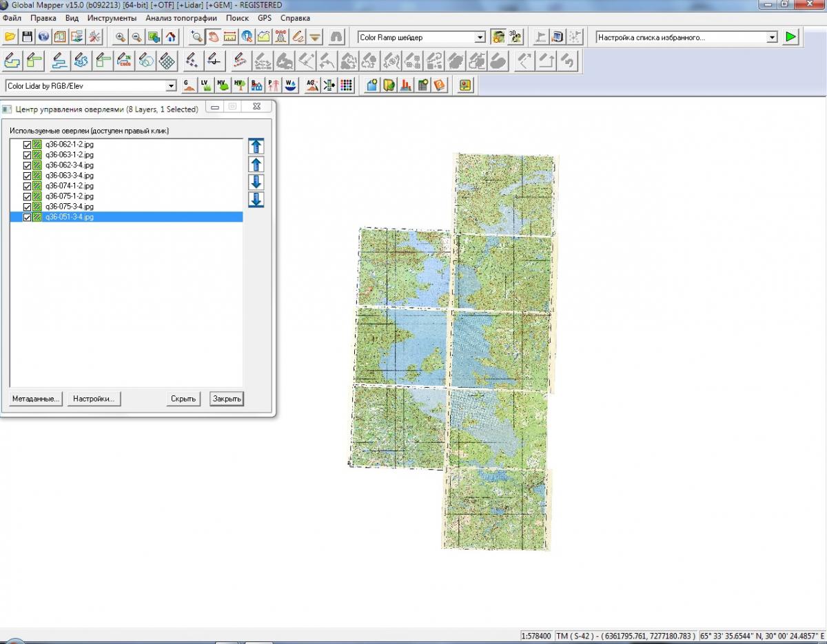Click the Настройки... button
Screen dimensions: 827x644
(94, 399)
